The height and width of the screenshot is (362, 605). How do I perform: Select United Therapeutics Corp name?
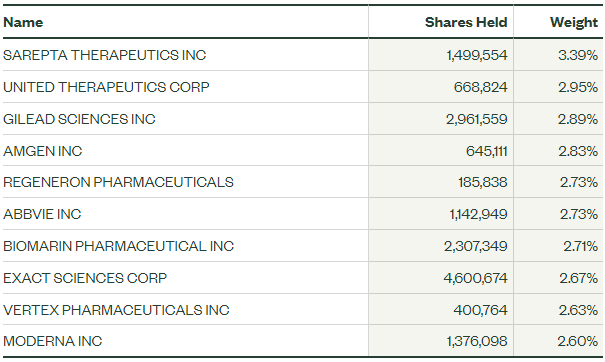[x=106, y=87]
